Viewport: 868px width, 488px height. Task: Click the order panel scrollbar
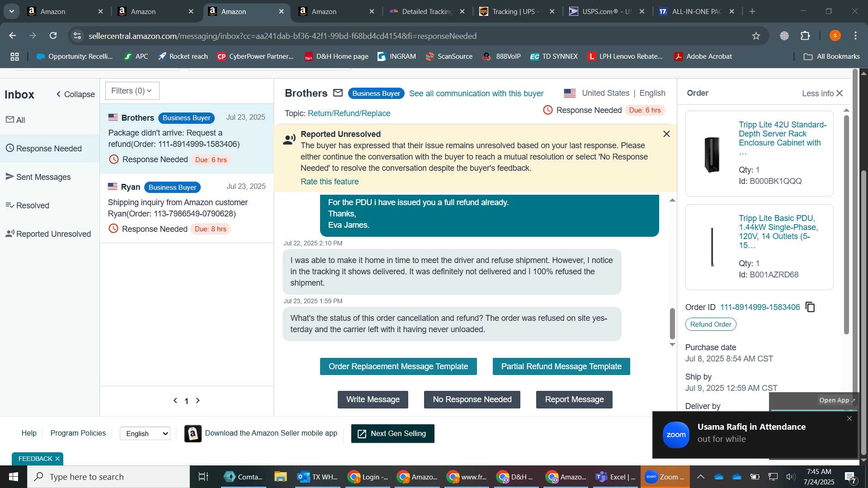pos(846,225)
